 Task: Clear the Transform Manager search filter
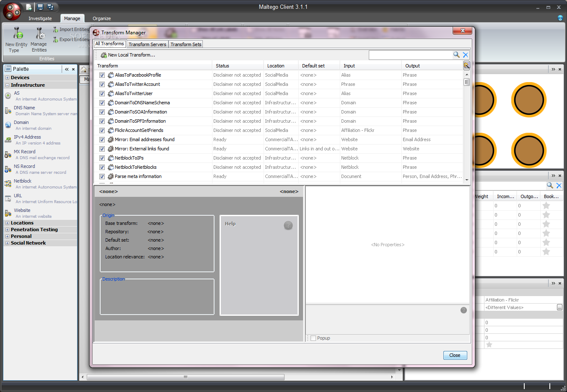click(466, 55)
